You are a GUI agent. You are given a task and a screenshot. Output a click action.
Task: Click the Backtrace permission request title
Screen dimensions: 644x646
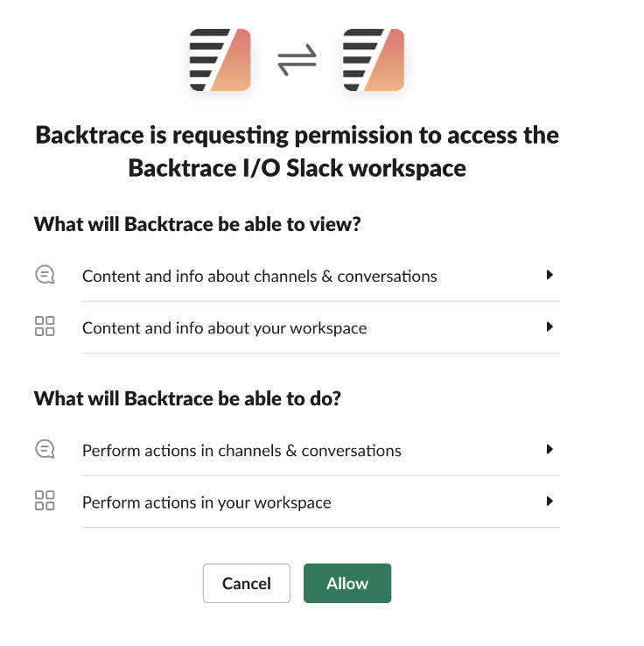point(297,151)
